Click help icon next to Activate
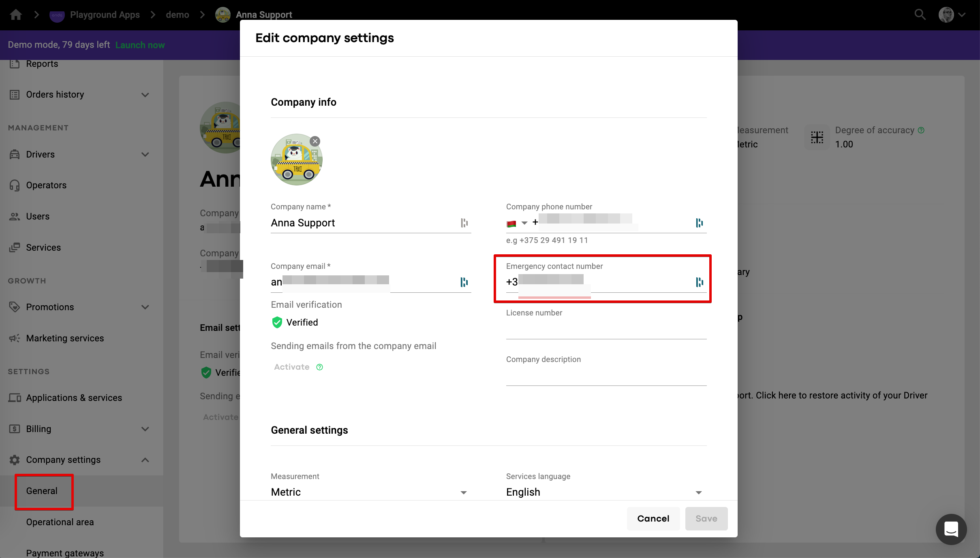The width and height of the screenshot is (980, 558). coord(320,367)
